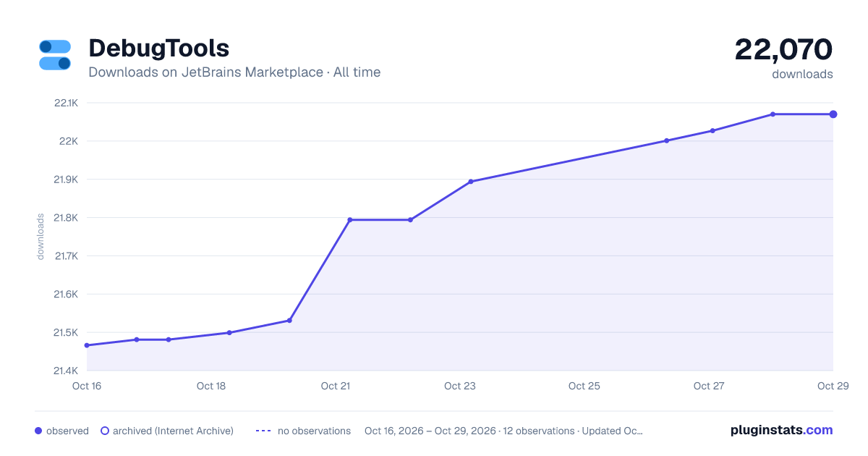Screen dimensions: 868x456
Task: Click the Oct 18 x-axis label
Action: pos(211,386)
